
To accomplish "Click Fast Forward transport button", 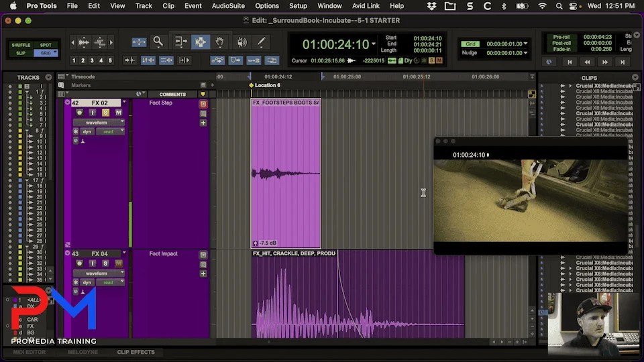I will click(605, 62).
